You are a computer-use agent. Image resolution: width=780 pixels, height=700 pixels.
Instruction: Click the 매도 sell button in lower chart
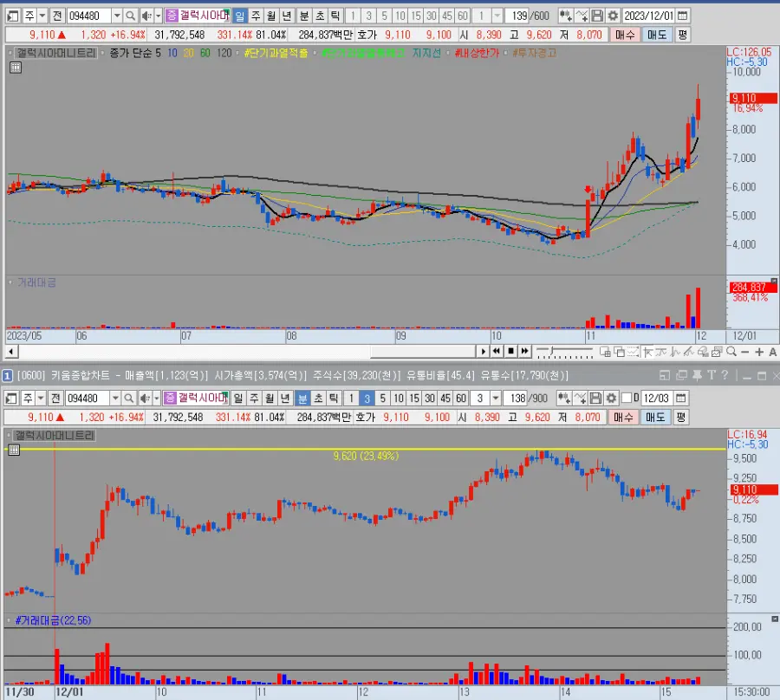coord(655,417)
